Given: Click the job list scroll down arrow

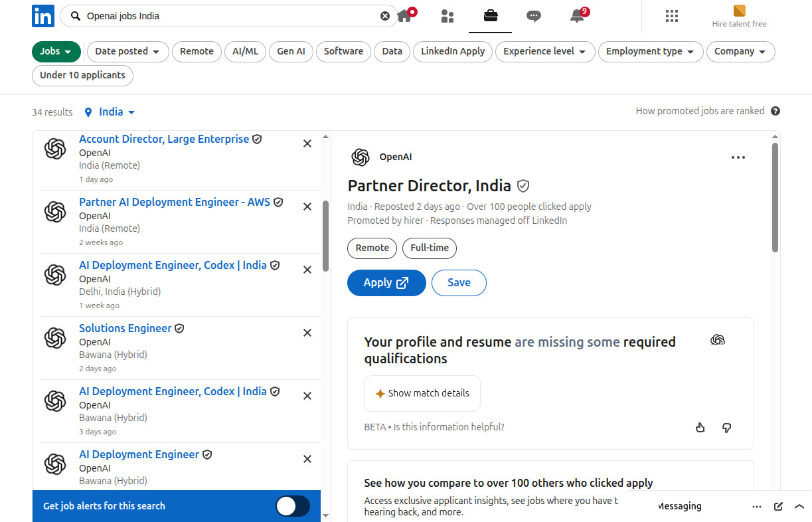Looking at the screenshot, I should 325,515.
